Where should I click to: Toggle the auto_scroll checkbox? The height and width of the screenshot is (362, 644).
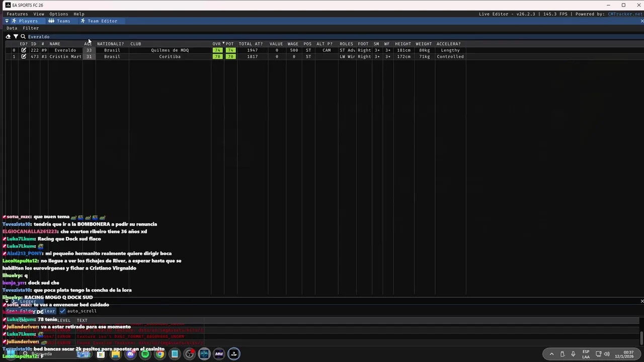click(x=63, y=311)
